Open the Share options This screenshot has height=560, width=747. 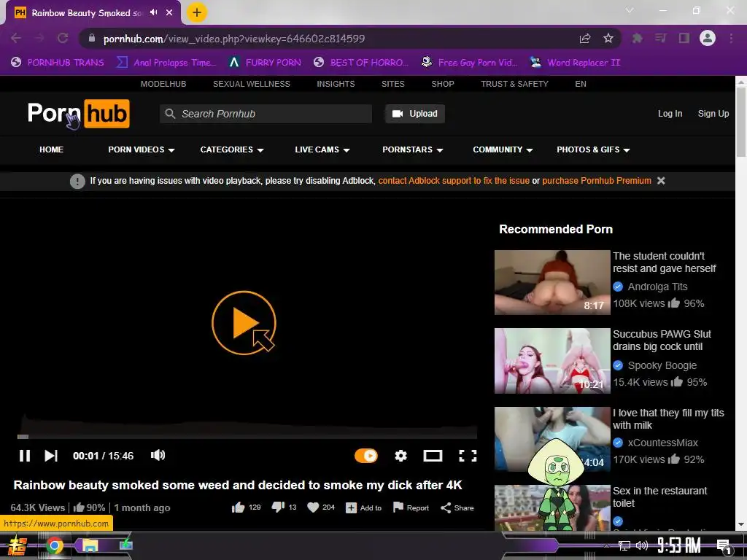(457, 507)
